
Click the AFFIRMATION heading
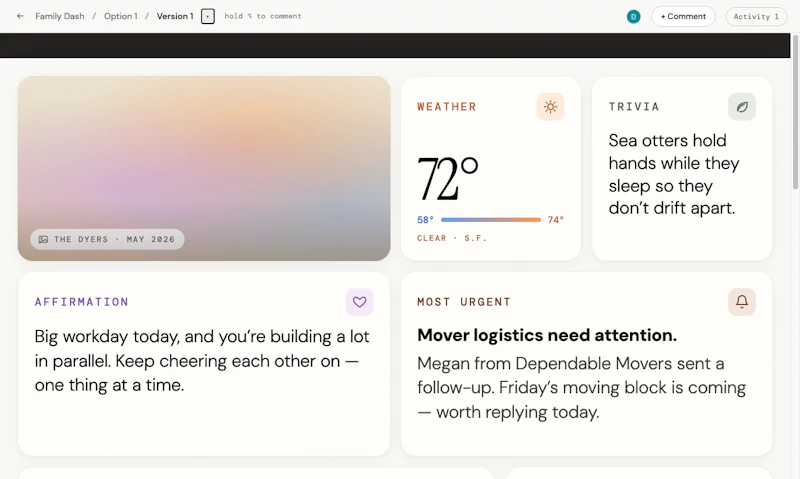[82, 302]
